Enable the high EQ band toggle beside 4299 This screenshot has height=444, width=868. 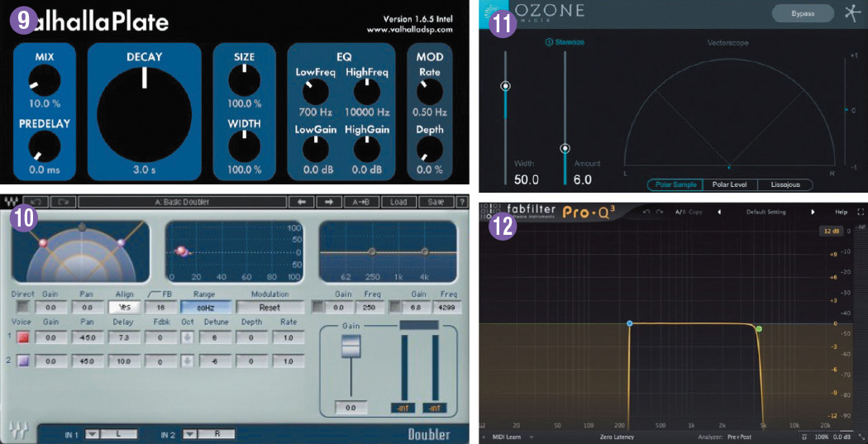click(395, 306)
